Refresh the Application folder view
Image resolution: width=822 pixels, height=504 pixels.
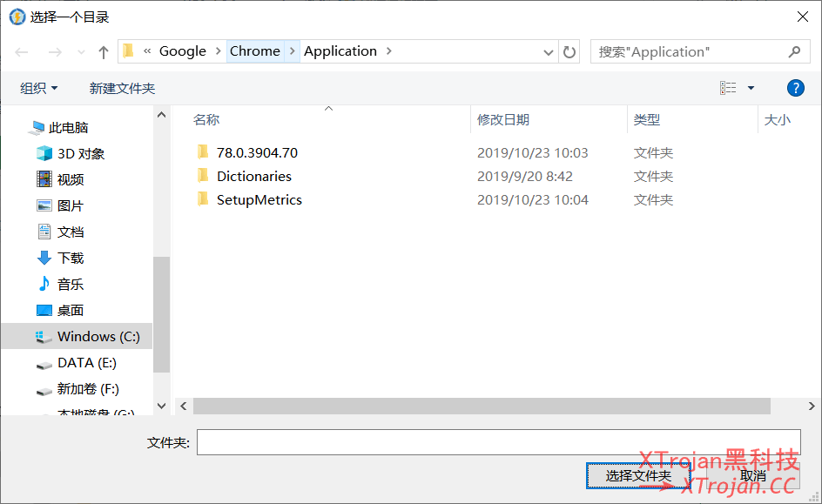point(569,52)
